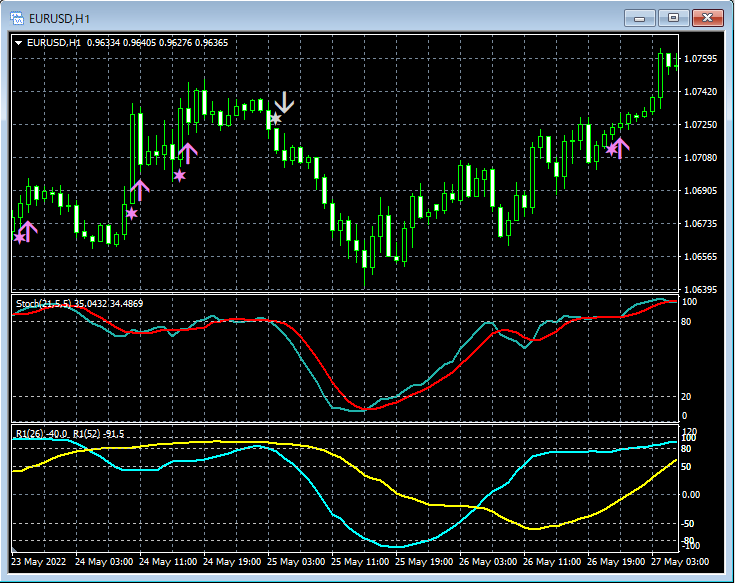
Task: Click the 1.06905 price scale label
Action: [701, 191]
